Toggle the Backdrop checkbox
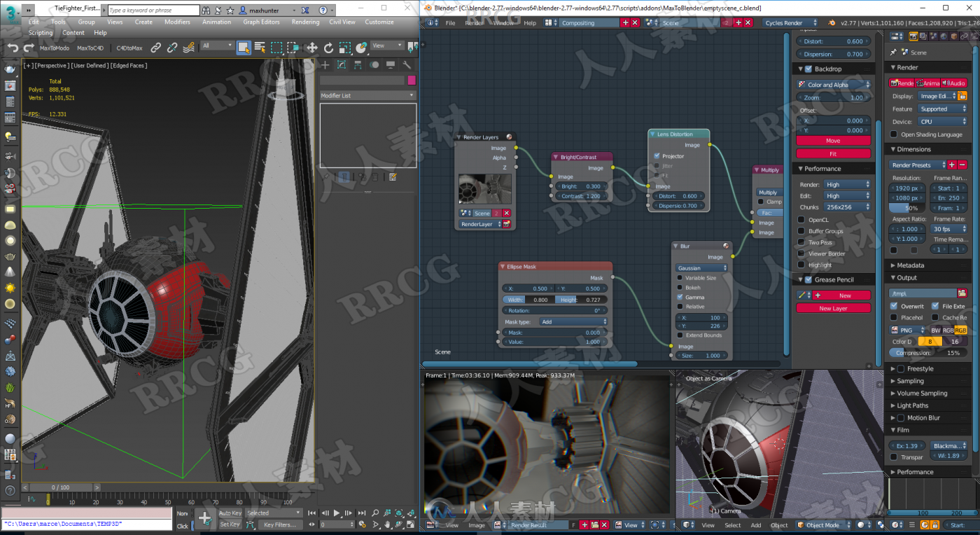This screenshot has height=535, width=980. [x=808, y=69]
